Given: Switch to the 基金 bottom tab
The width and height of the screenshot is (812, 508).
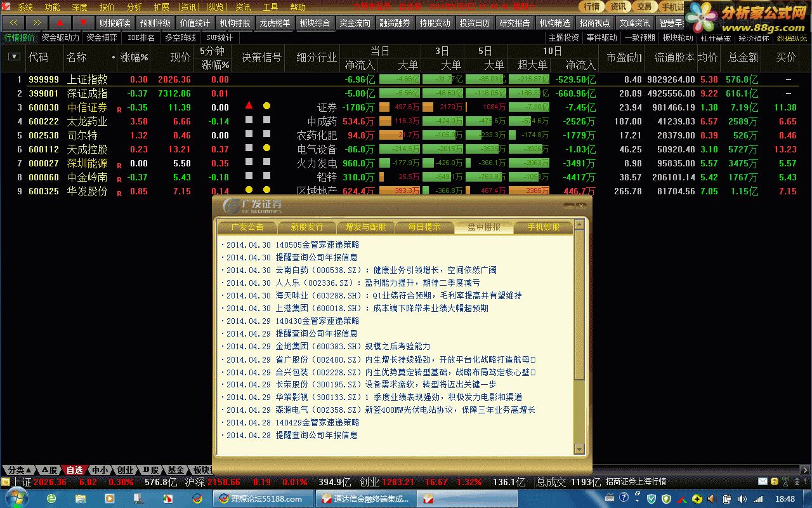Looking at the screenshot, I should point(175,470).
